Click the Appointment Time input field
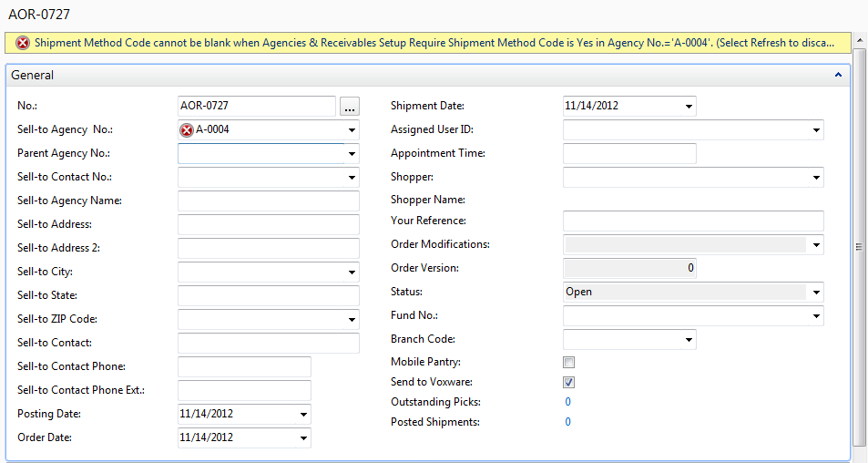 click(x=629, y=154)
